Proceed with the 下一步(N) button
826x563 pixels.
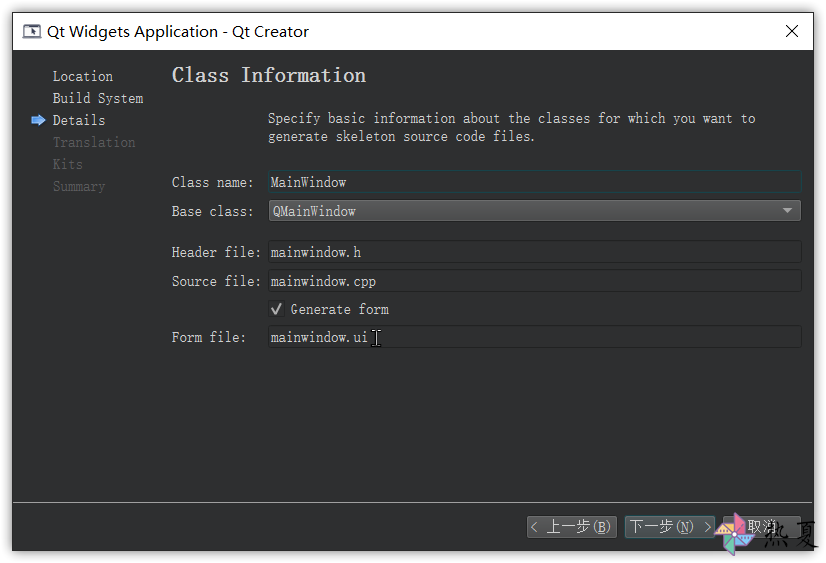click(x=670, y=527)
